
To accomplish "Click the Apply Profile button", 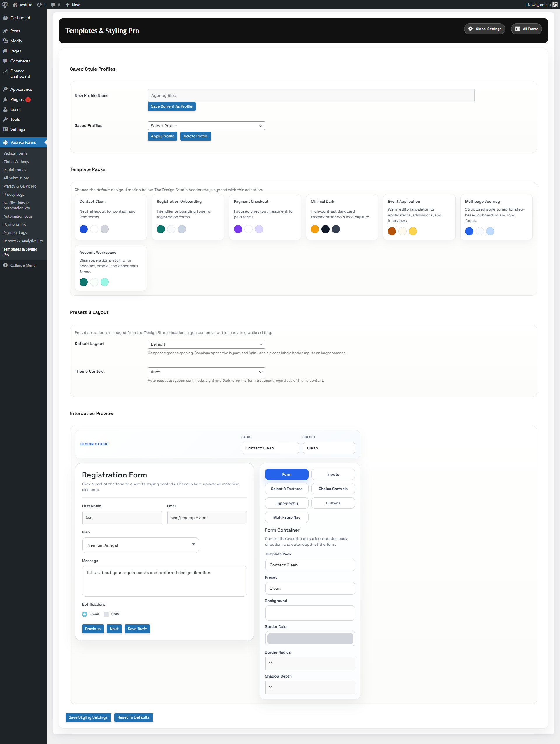I will tap(162, 136).
